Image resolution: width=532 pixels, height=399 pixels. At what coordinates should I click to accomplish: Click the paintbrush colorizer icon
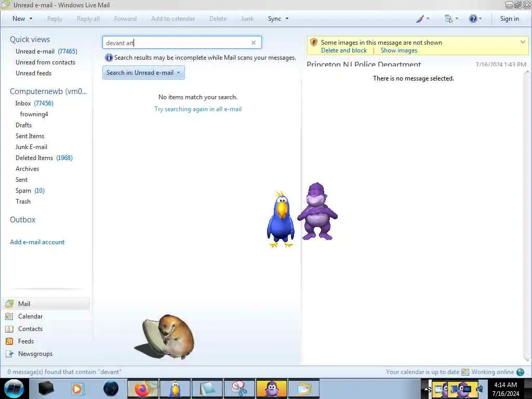point(420,19)
